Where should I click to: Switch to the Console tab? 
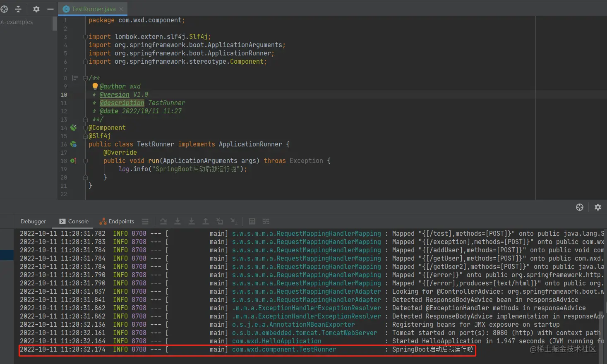[74, 221]
